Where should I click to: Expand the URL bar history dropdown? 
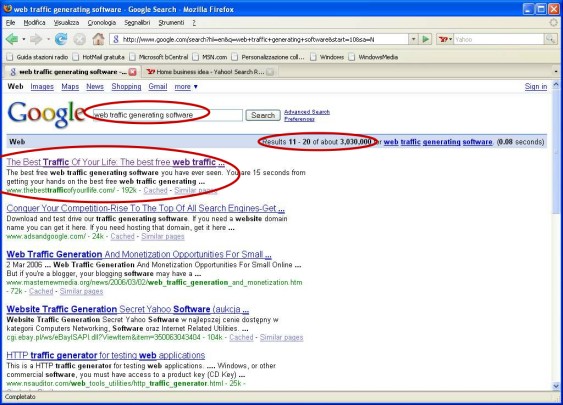414,39
